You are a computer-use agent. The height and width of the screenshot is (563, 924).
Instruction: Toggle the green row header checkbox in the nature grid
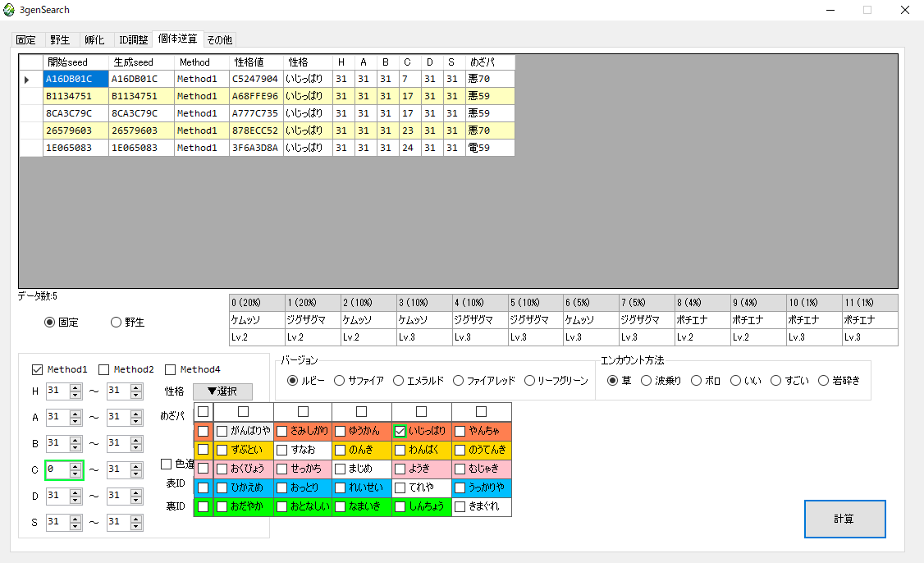[x=204, y=506]
